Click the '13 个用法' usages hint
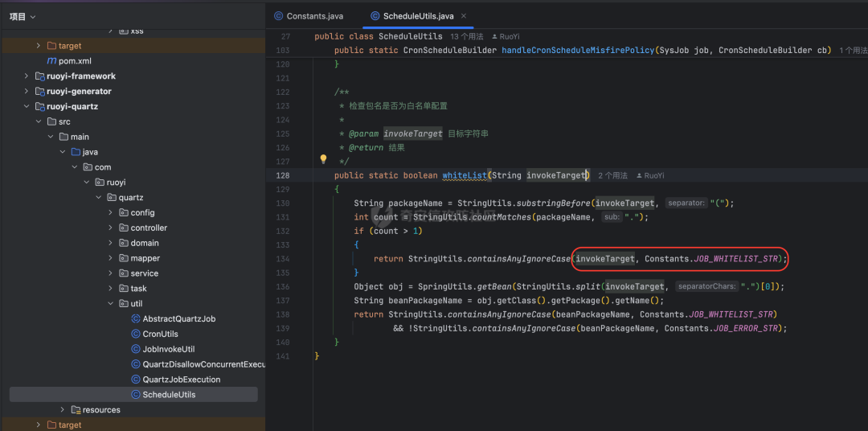The image size is (868, 431). tap(467, 36)
